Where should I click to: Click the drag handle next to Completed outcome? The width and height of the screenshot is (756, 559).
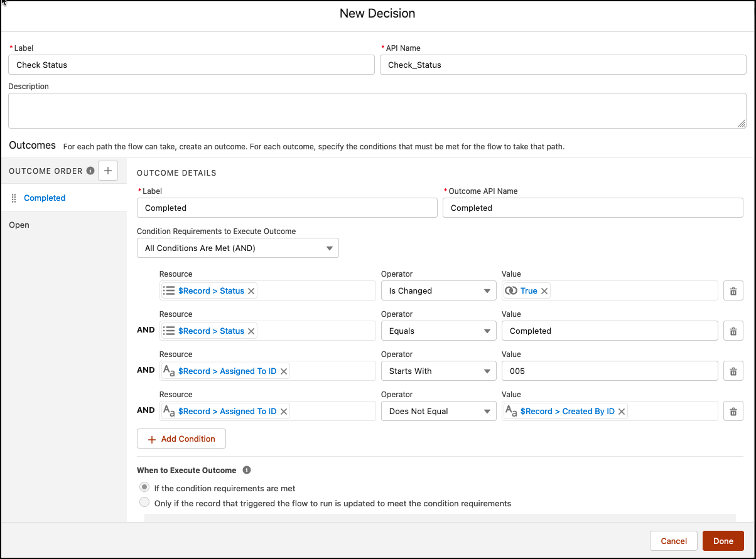click(14, 198)
